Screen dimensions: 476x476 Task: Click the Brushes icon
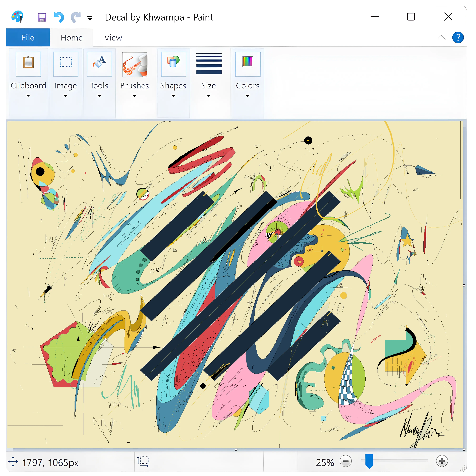pos(135,65)
